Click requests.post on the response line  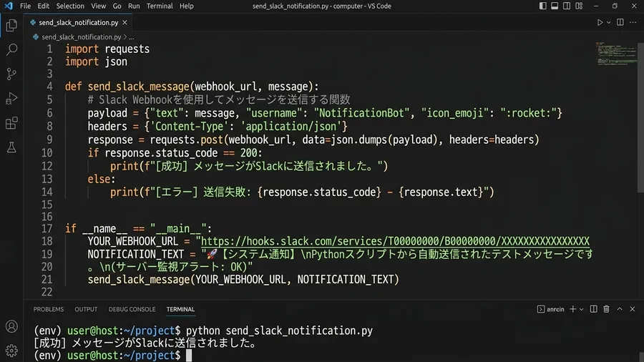(x=187, y=140)
